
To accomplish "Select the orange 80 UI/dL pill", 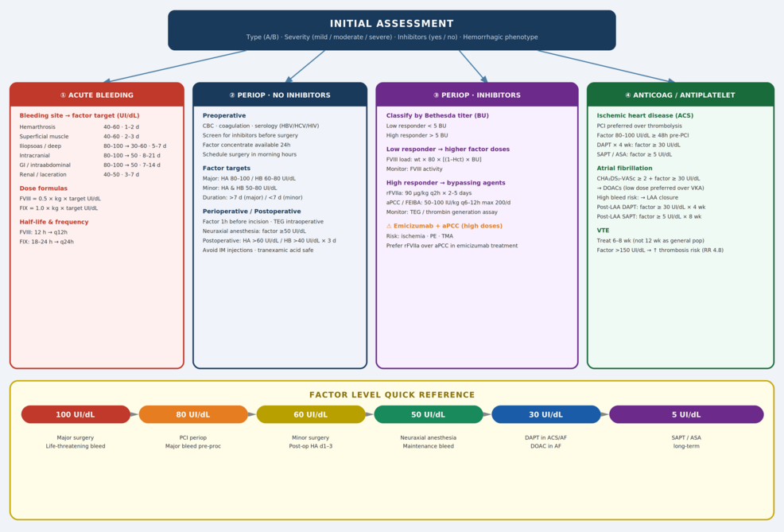I will pyautogui.click(x=193, y=414).
